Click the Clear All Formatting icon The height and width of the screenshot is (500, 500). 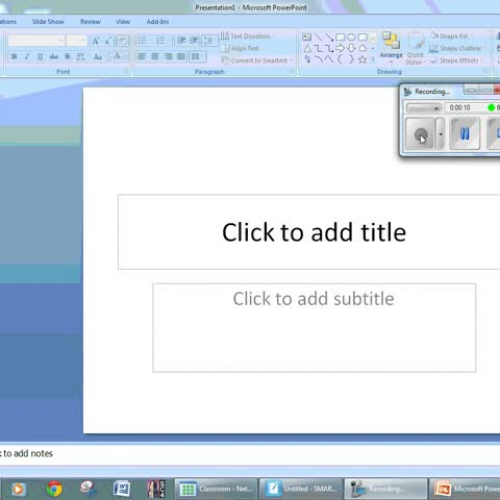(x=122, y=41)
